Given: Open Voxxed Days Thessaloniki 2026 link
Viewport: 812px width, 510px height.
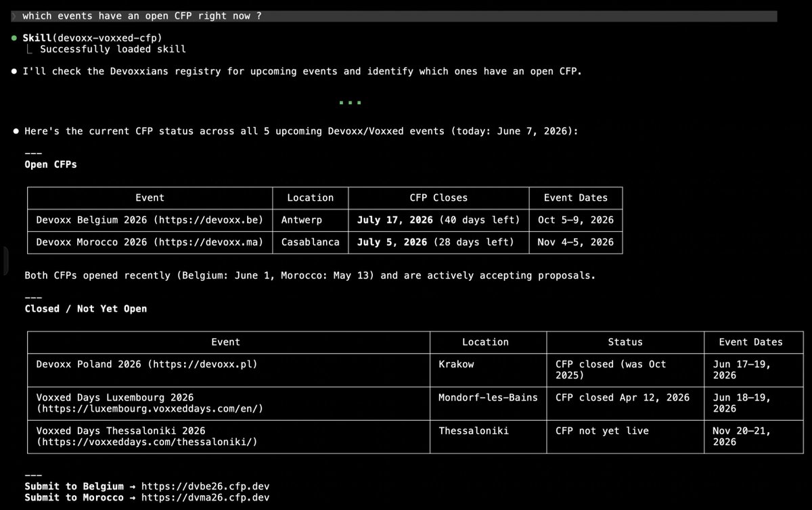Looking at the screenshot, I should [147, 442].
